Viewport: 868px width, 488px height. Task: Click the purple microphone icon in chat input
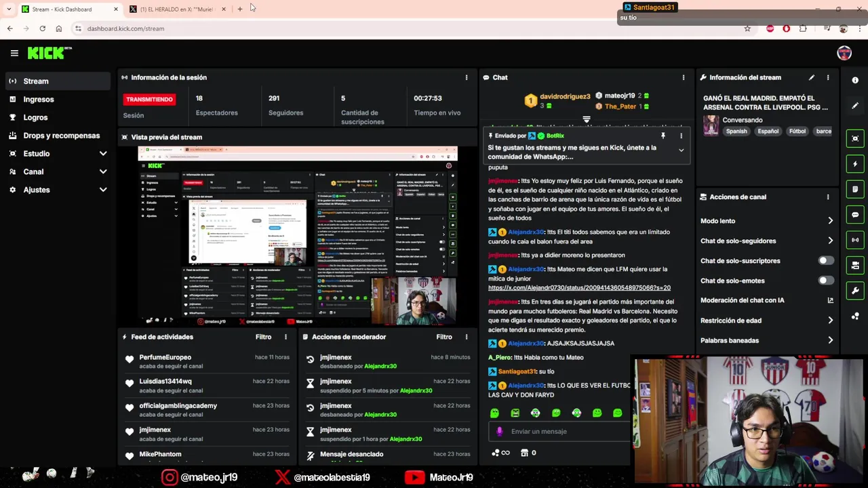point(500,431)
